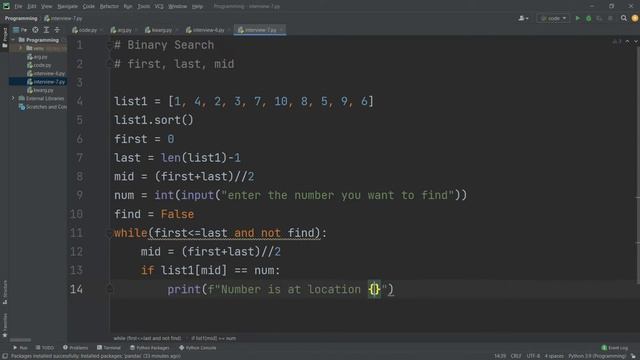Open the Refactor menu
The height and width of the screenshot is (360, 640).
109,6
